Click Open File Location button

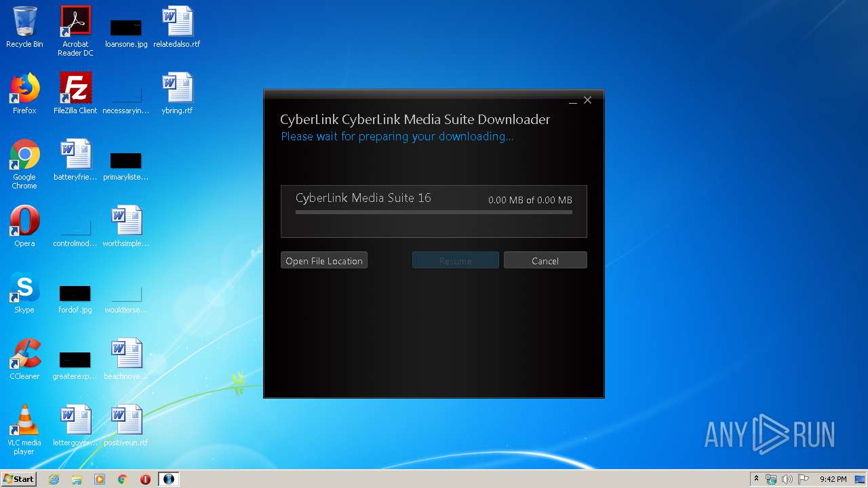tap(324, 260)
